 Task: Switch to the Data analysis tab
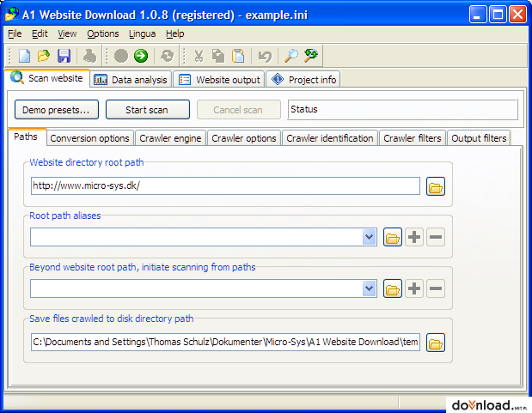coord(131,80)
